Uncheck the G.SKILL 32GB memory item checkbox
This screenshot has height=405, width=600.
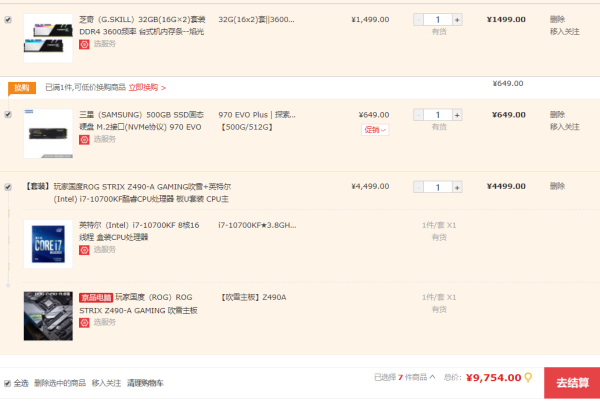(x=8, y=20)
